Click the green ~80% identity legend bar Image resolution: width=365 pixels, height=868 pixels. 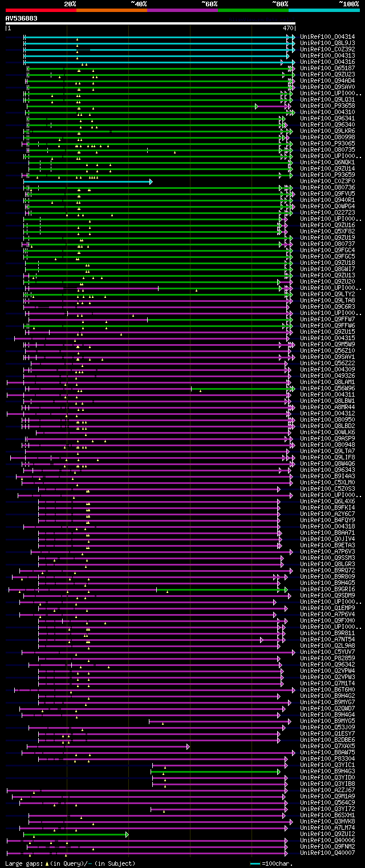click(253, 10)
